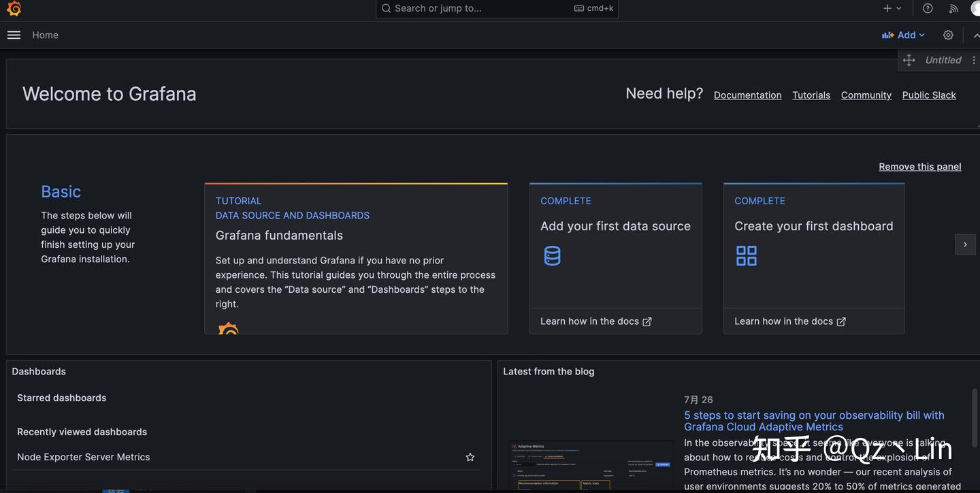Open the sidebar hamburger menu
The height and width of the screenshot is (493, 980).
coord(14,34)
